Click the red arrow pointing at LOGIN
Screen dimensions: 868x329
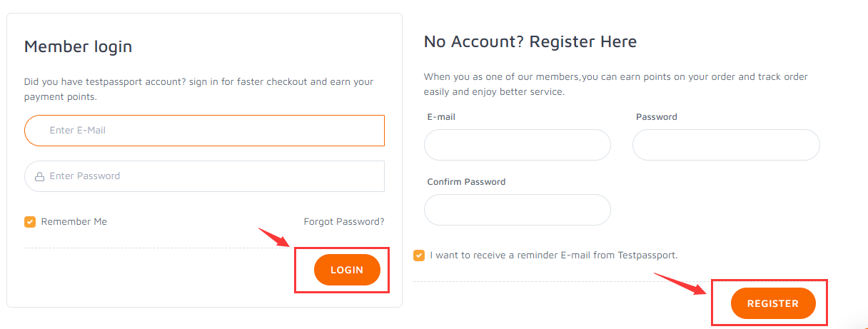tap(276, 238)
